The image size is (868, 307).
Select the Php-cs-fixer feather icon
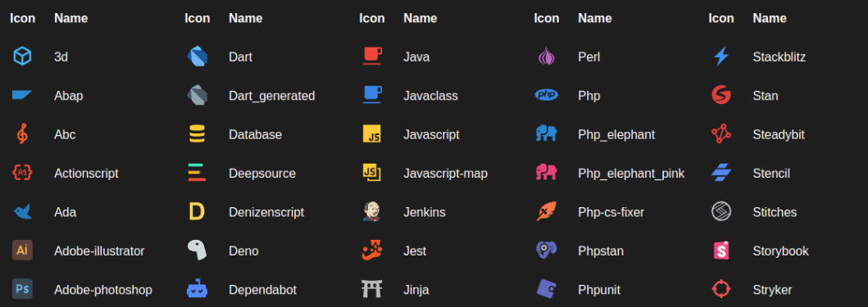(x=547, y=211)
